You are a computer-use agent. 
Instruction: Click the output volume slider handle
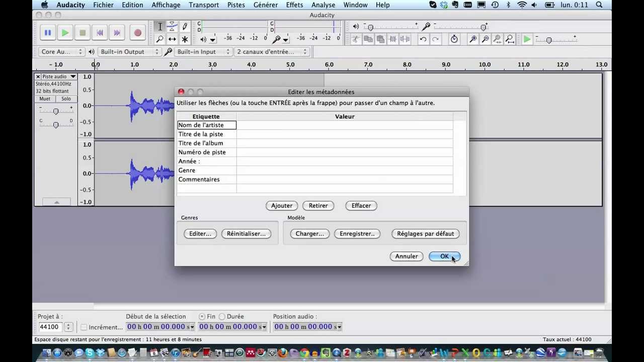pos(371,28)
